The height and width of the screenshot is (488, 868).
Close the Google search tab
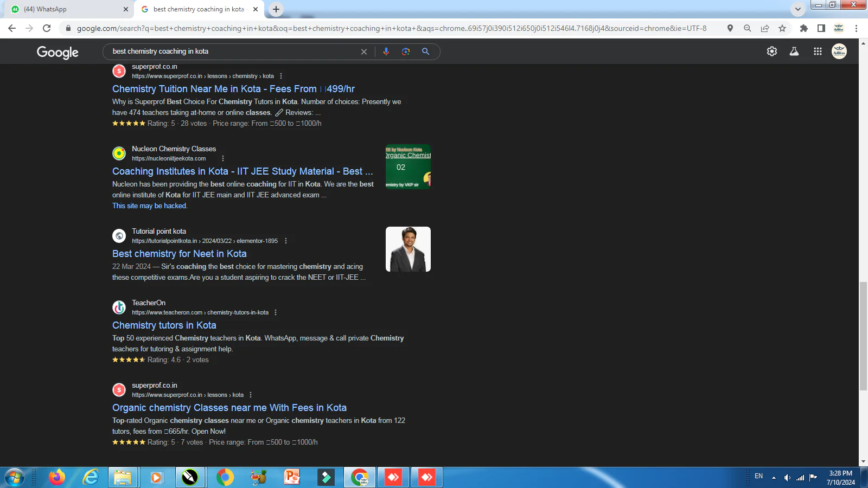[256, 9]
